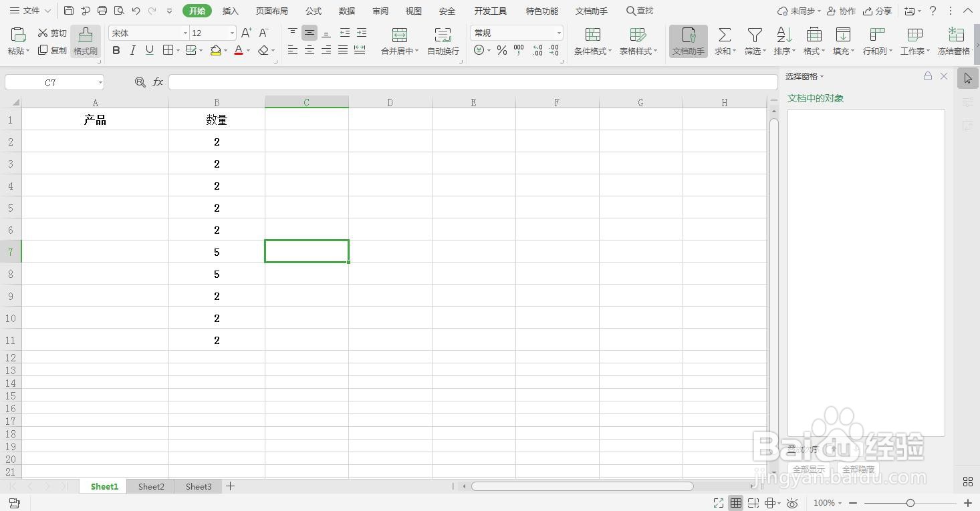
Task: Undo the last action
Action: tap(136, 11)
